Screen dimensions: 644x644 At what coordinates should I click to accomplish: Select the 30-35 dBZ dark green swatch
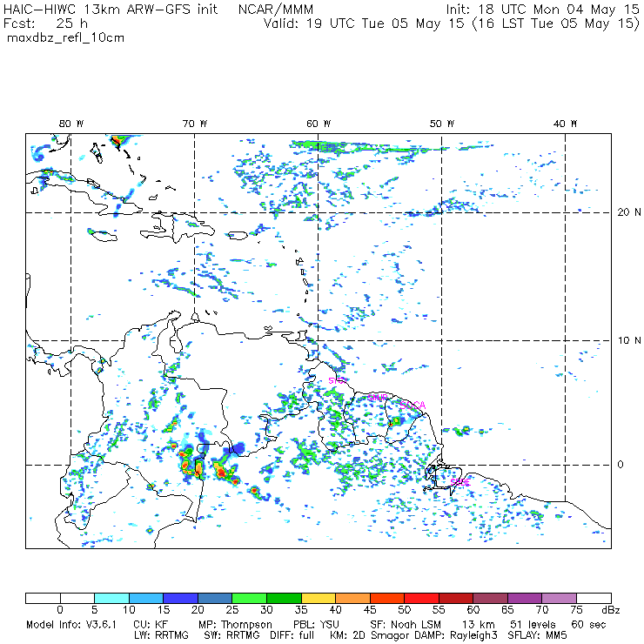(285, 598)
